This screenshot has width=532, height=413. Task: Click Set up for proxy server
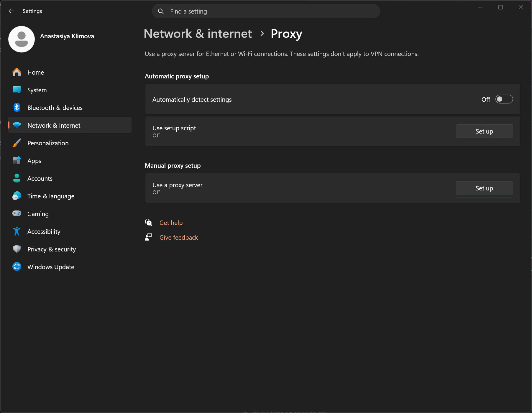click(x=484, y=188)
